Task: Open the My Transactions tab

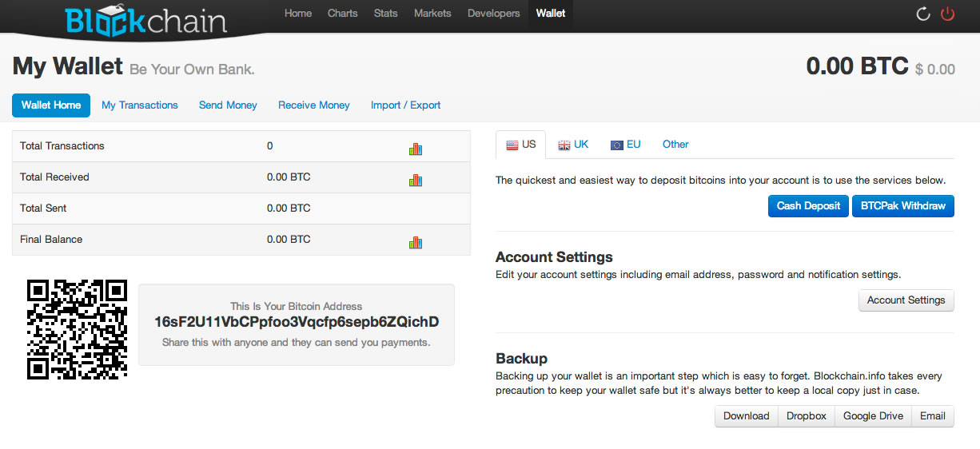Action: [x=140, y=105]
